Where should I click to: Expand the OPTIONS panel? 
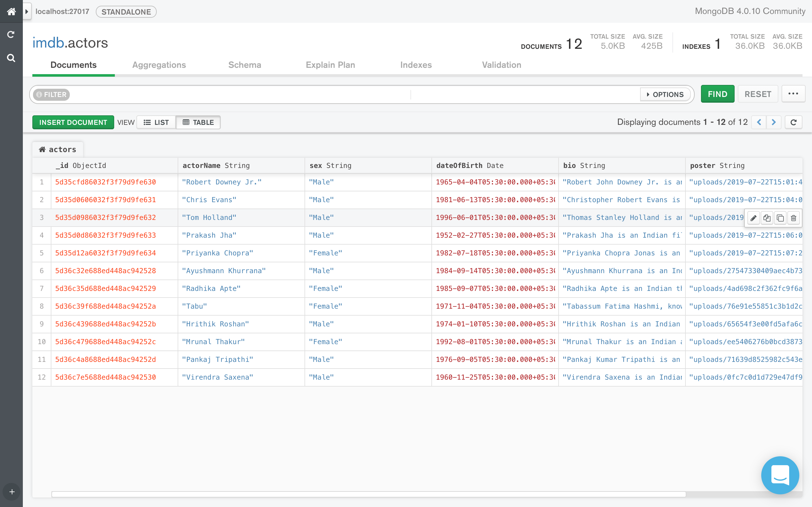point(665,94)
